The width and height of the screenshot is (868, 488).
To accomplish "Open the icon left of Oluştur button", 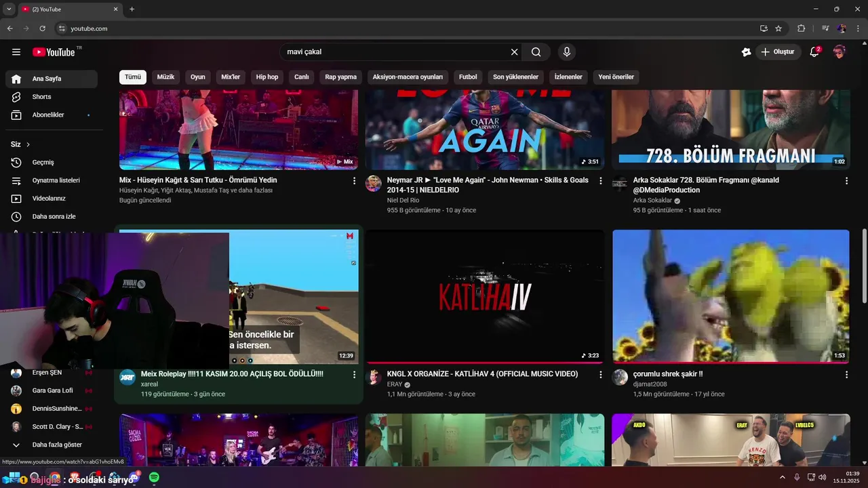I will [746, 52].
